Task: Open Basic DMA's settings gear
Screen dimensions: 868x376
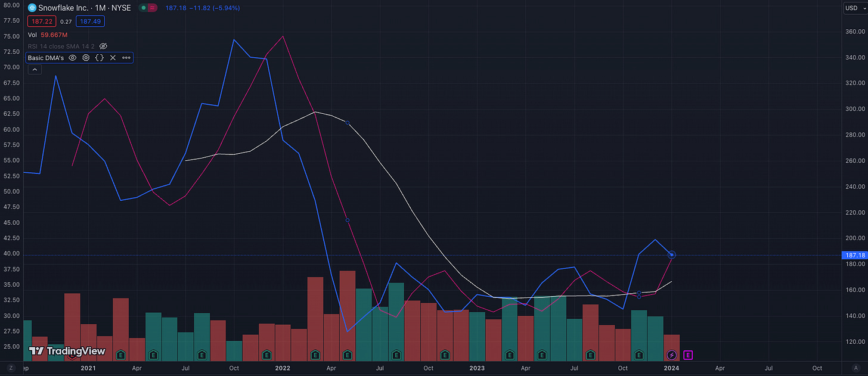Action: [x=86, y=58]
